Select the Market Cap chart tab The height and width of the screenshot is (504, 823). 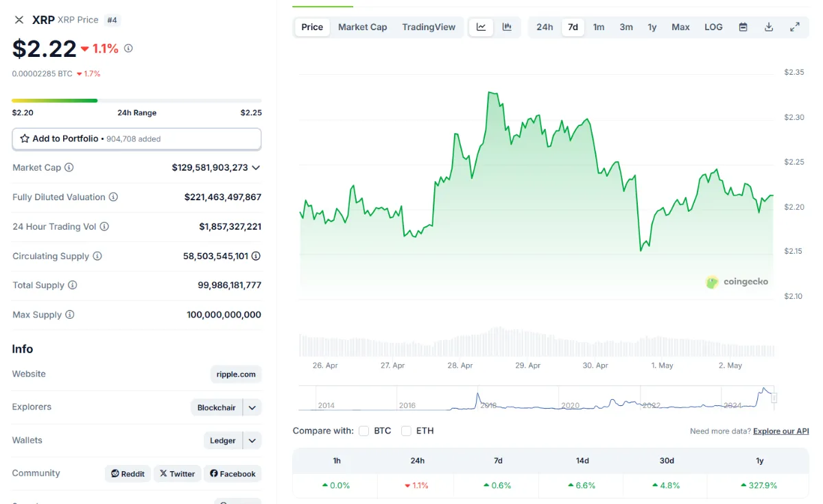[x=362, y=27]
